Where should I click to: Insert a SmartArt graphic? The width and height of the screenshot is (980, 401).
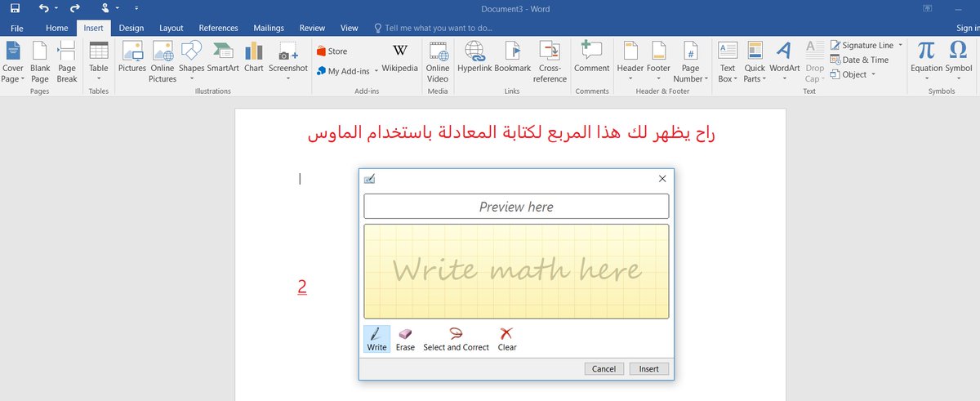tap(223, 57)
